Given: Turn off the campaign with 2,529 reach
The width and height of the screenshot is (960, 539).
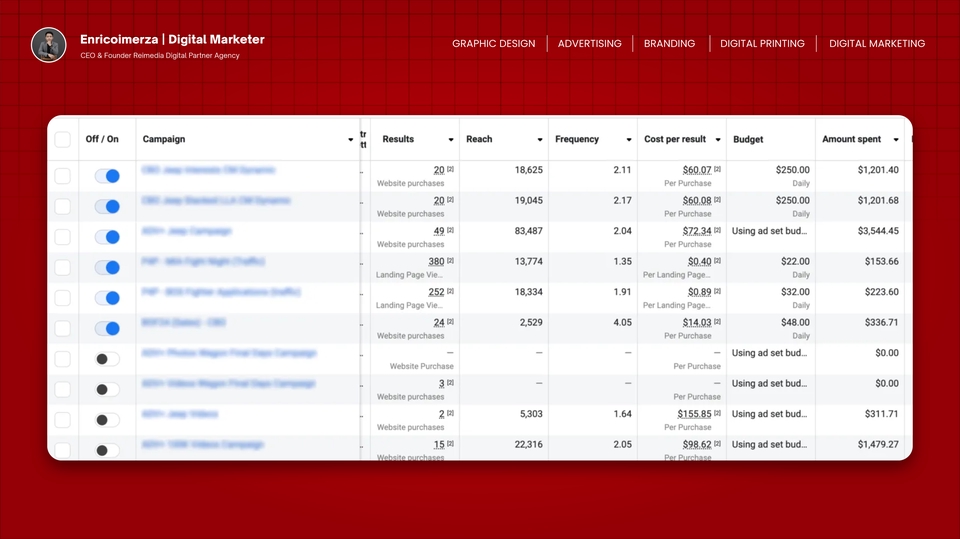Looking at the screenshot, I should (107, 328).
